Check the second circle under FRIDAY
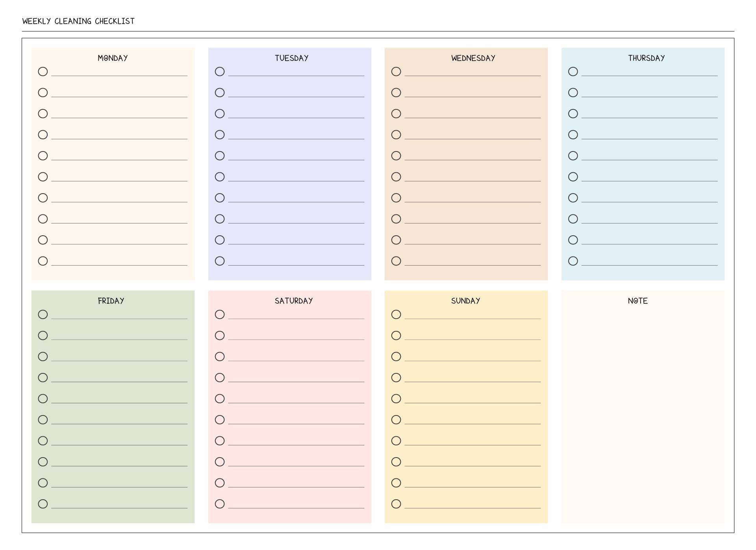756x550 pixels. pyautogui.click(x=43, y=336)
